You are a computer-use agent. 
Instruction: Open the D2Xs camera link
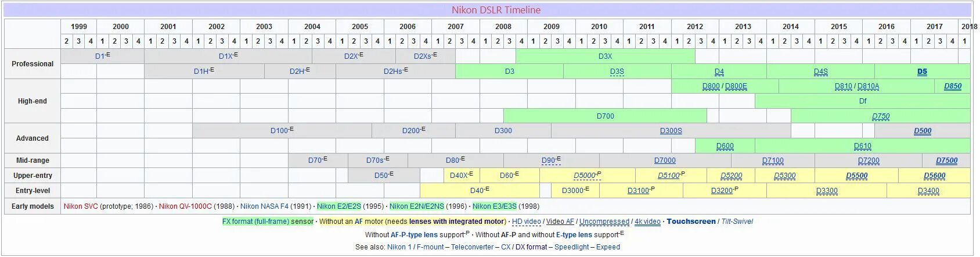coord(423,56)
